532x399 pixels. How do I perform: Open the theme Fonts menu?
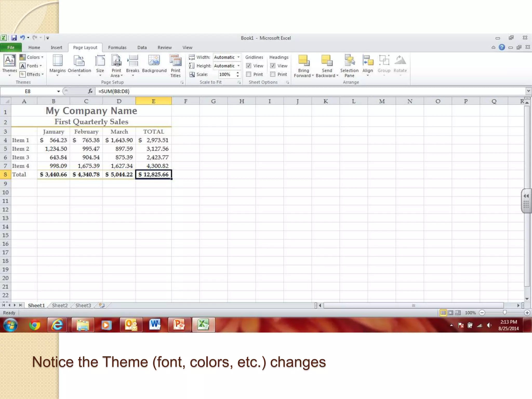31,66
